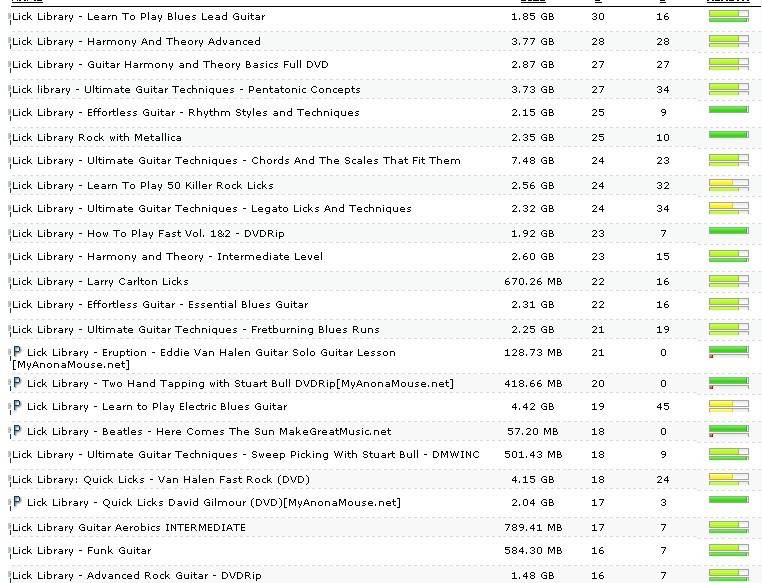Image resolution: width=762 pixels, height=583 pixels.
Task: Click health bar in the Eruption Eddie Van Halen row
Action: pos(728,352)
